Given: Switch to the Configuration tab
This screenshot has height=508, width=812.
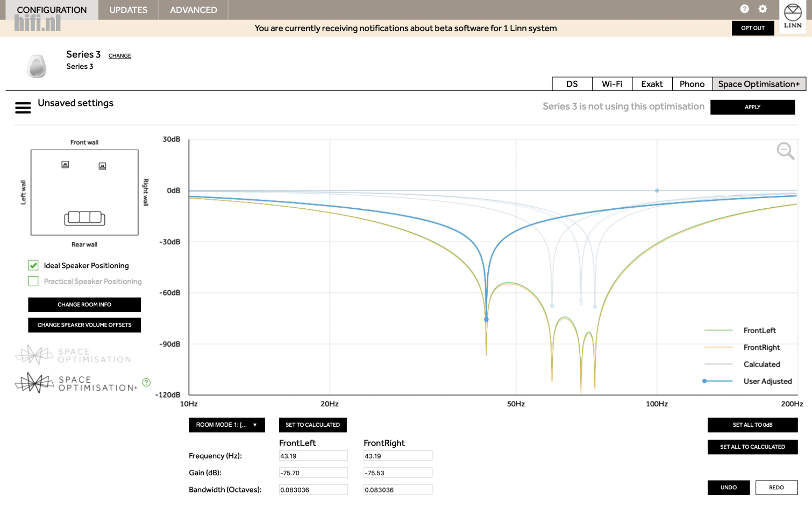Looking at the screenshot, I should pyautogui.click(x=52, y=10).
